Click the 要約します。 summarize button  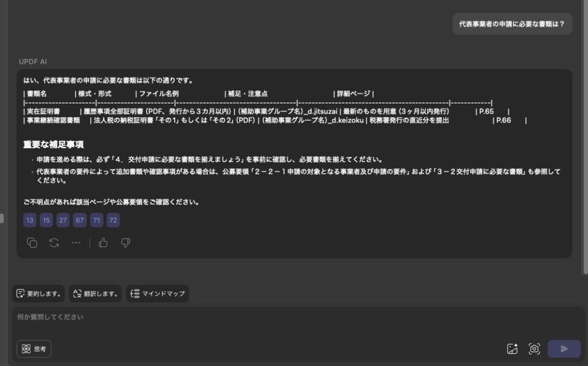38,294
